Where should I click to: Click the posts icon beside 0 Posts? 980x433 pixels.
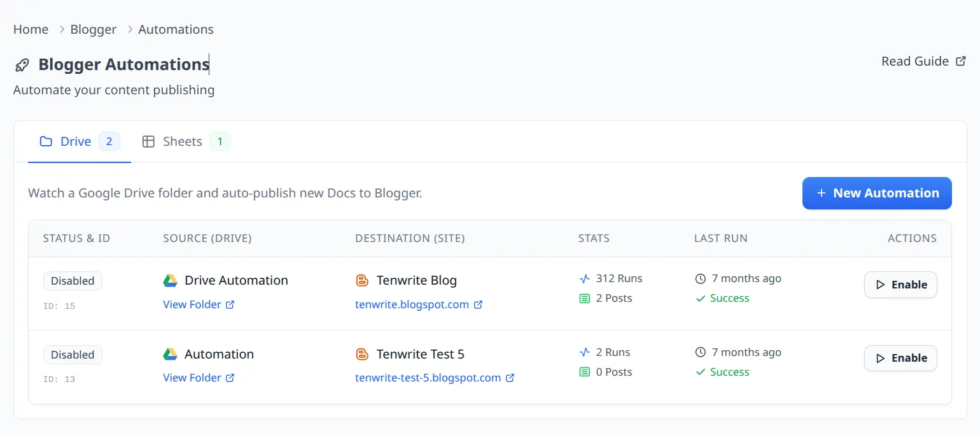click(x=585, y=373)
